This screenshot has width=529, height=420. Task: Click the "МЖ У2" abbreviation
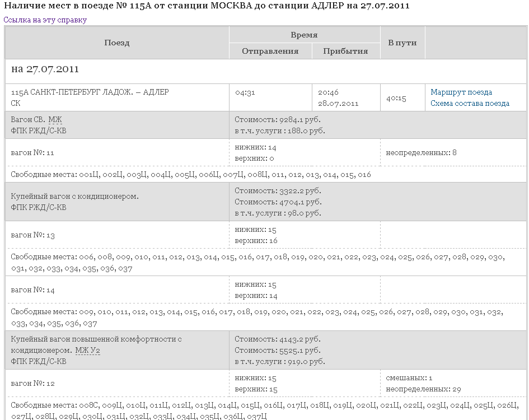pyautogui.click(x=87, y=351)
